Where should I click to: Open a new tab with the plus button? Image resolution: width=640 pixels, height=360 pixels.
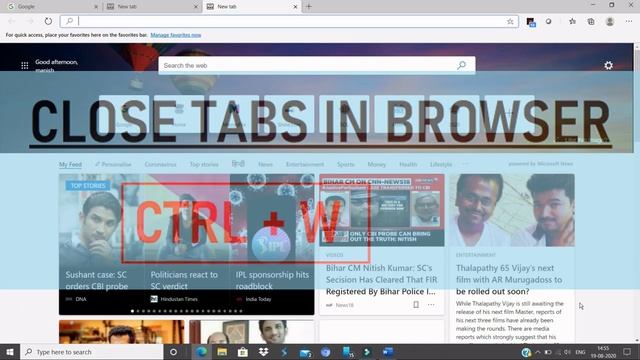(x=309, y=7)
